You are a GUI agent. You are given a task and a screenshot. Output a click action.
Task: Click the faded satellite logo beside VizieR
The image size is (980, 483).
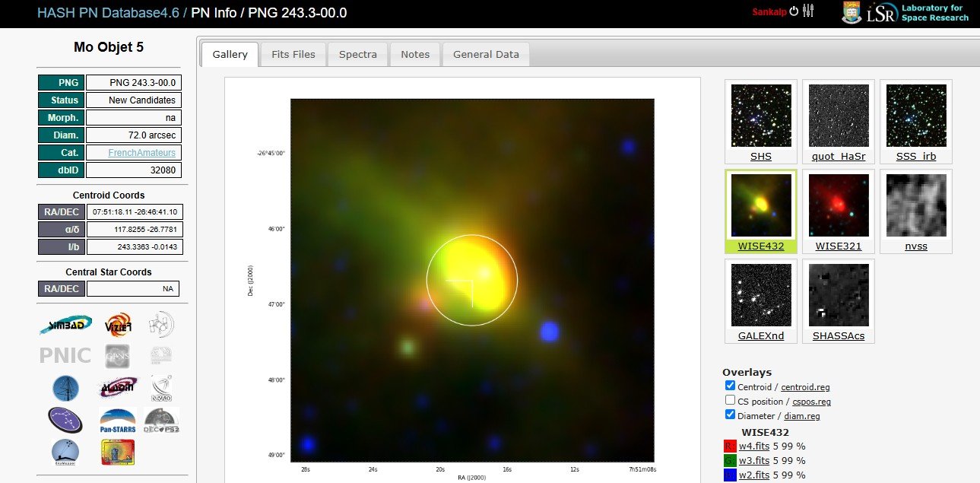pos(161,324)
